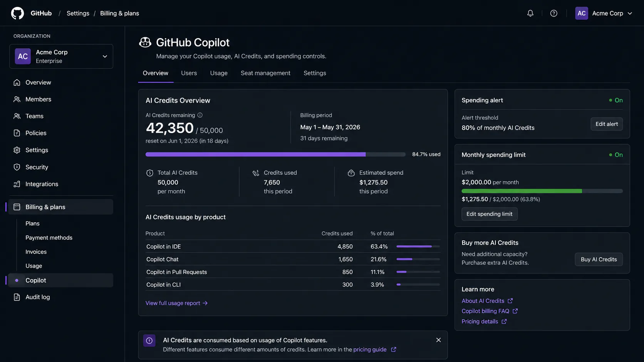Click the Total AI Credits icon
The image size is (644, 362).
150,173
